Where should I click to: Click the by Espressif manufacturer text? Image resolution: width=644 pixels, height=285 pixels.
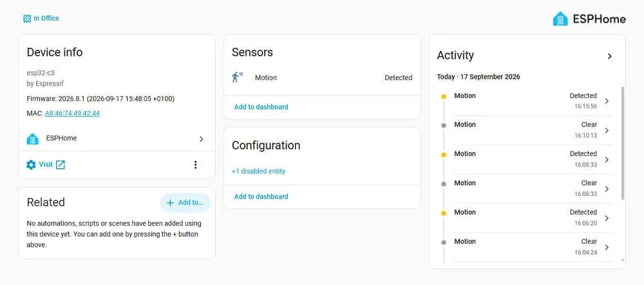point(45,83)
